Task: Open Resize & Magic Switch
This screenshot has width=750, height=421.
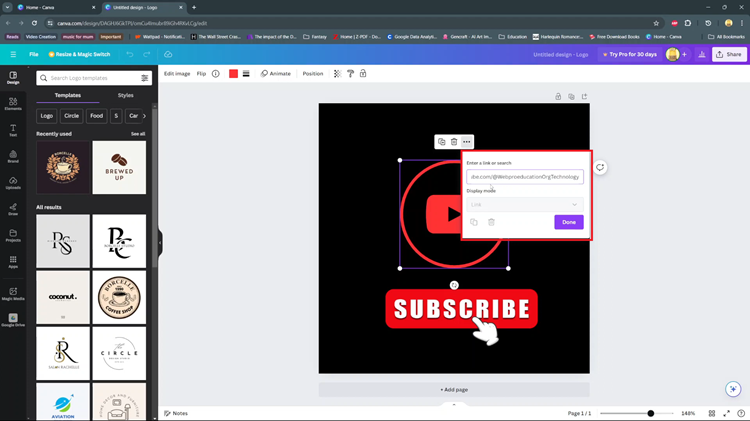Action: pos(79,55)
